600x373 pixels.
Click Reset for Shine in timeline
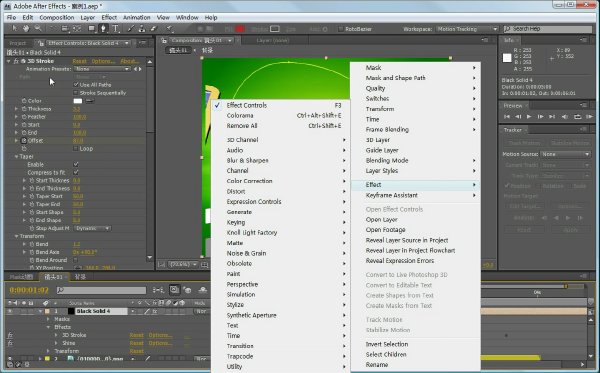pos(137,343)
